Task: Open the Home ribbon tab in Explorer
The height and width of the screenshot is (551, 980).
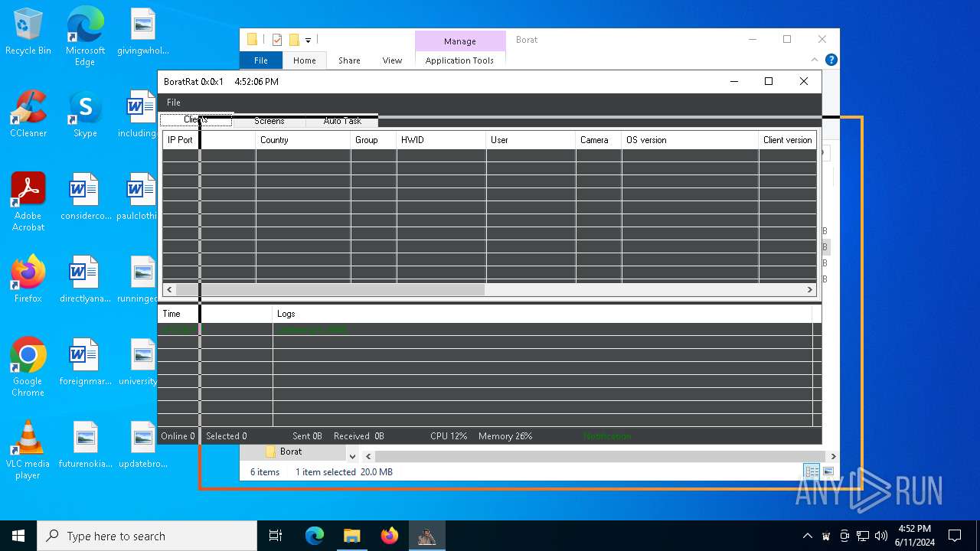Action: click(305, 60)
